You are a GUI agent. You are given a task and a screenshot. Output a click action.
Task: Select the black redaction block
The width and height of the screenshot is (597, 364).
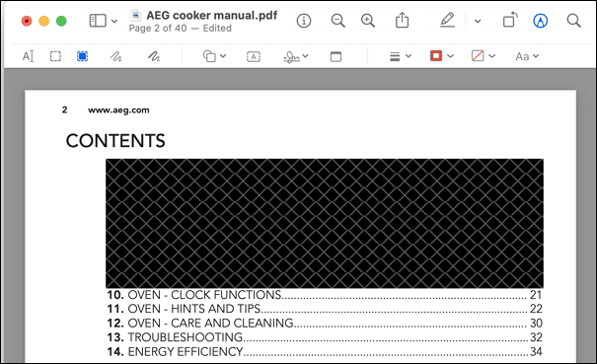(x=325, y=223)
